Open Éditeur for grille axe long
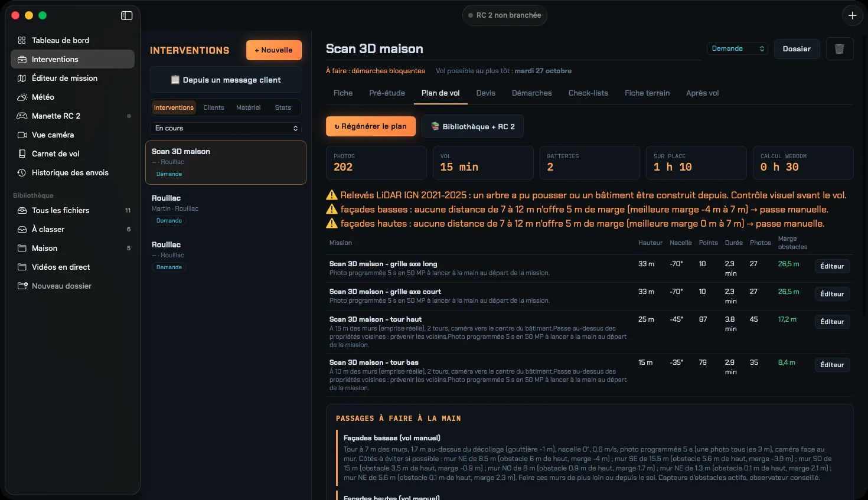This screenshot has height=500, width=868. click(832, 266)
